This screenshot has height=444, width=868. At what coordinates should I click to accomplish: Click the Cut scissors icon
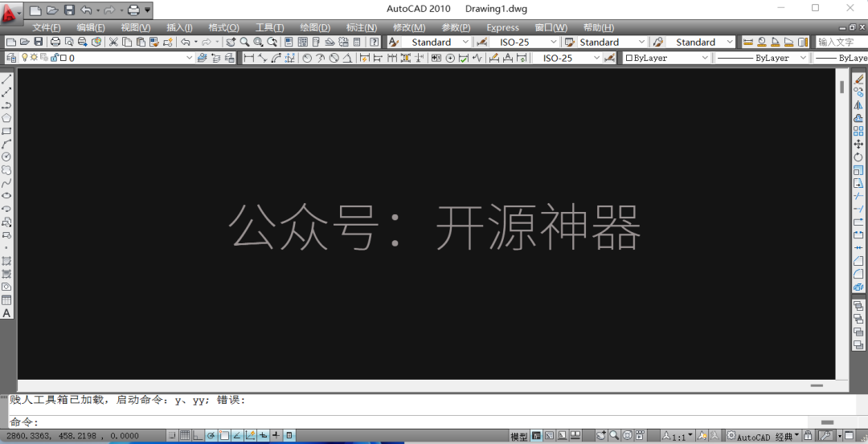[x=113, y=42]
